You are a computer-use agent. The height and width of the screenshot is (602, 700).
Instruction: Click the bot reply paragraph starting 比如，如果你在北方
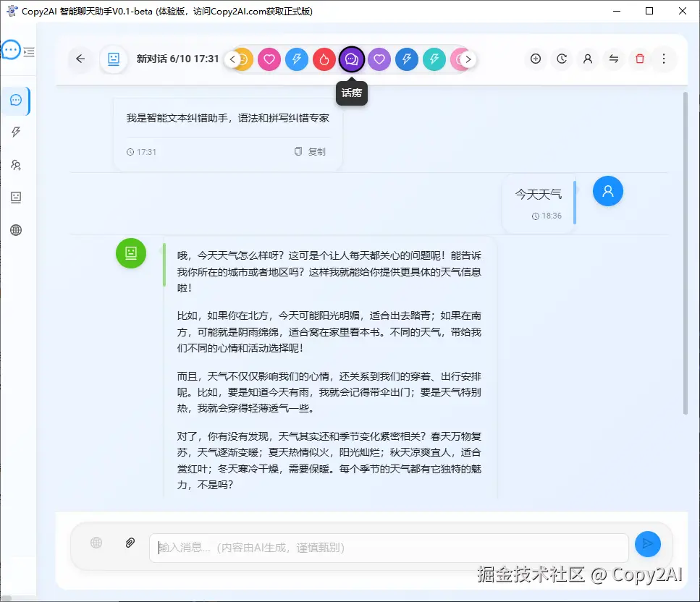329,332
